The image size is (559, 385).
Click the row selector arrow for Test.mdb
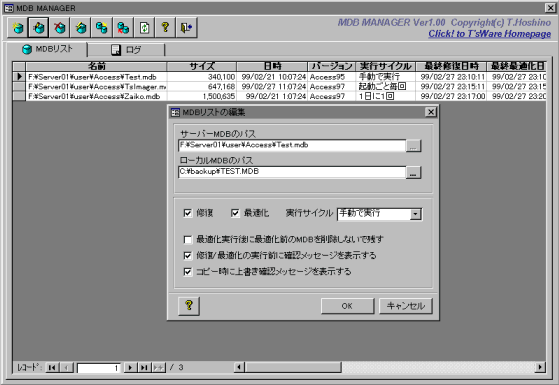(19, 77)
